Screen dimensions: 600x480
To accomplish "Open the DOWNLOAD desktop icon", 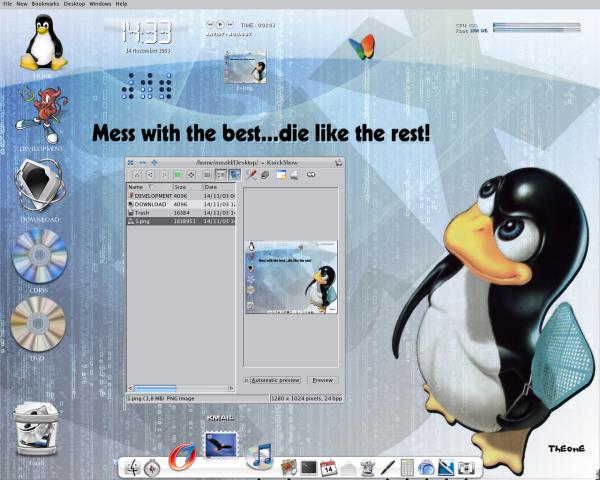I will coord(40,184).
